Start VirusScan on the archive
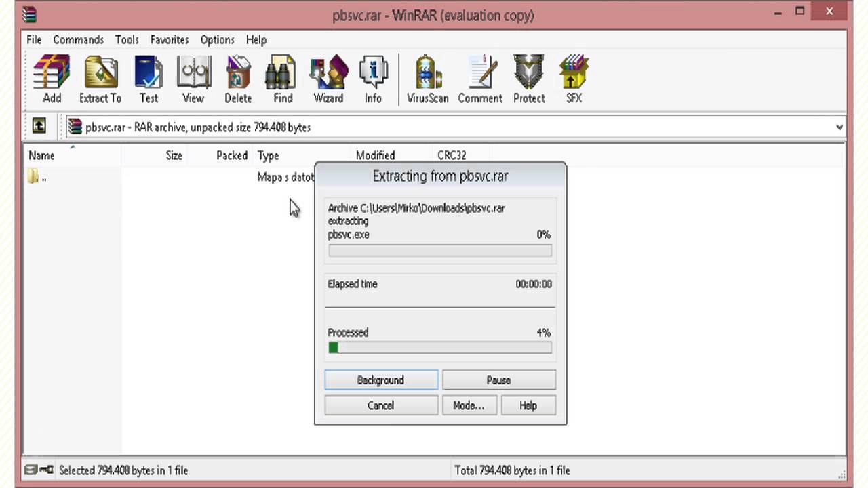Viewport: 868px width, 488px height. (428, 79)
